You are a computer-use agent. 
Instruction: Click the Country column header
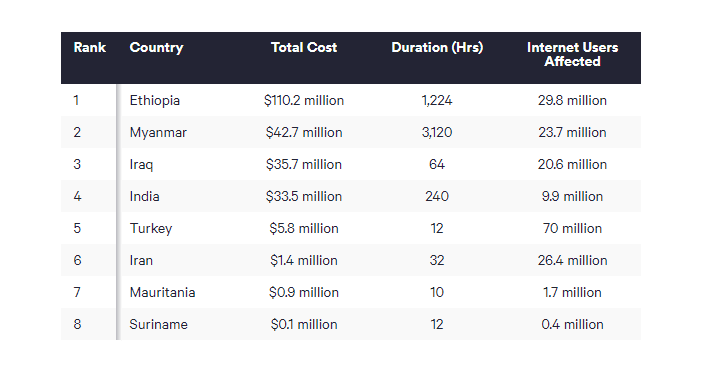click(156, 48)
